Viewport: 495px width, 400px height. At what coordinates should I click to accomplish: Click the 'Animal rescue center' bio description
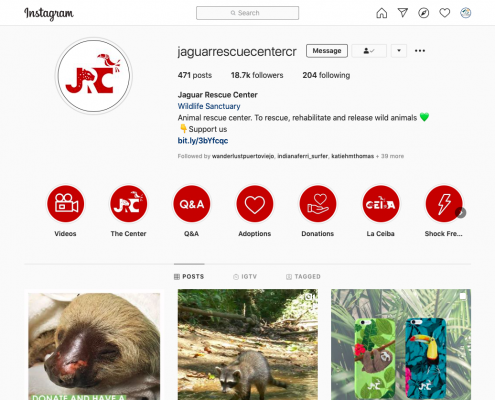[303, 118]
